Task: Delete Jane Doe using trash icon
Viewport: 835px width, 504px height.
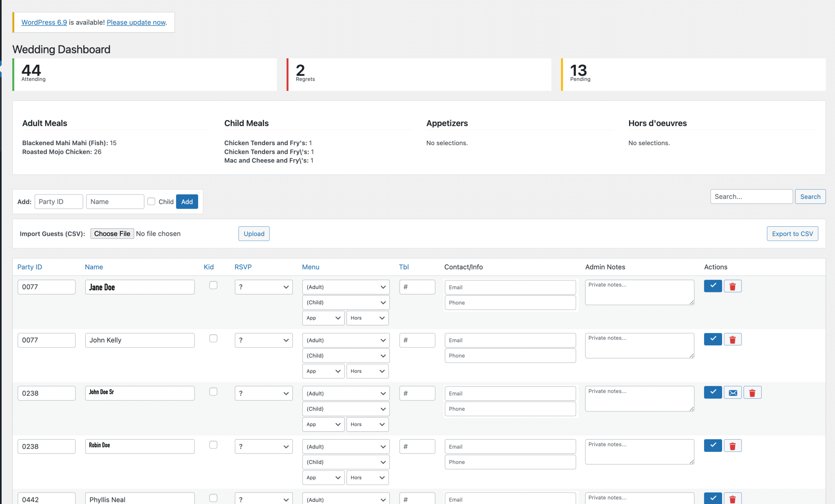Action: tap(732, 286)
